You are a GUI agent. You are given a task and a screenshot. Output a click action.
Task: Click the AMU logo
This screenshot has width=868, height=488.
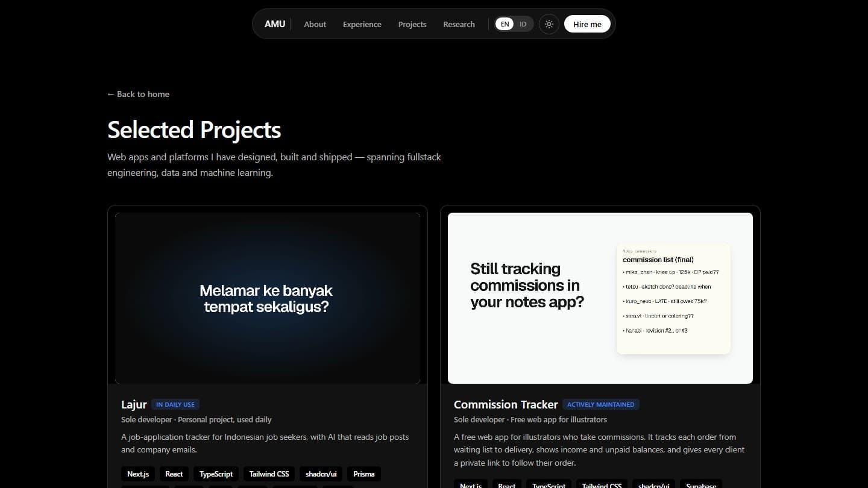click(275, 24)
